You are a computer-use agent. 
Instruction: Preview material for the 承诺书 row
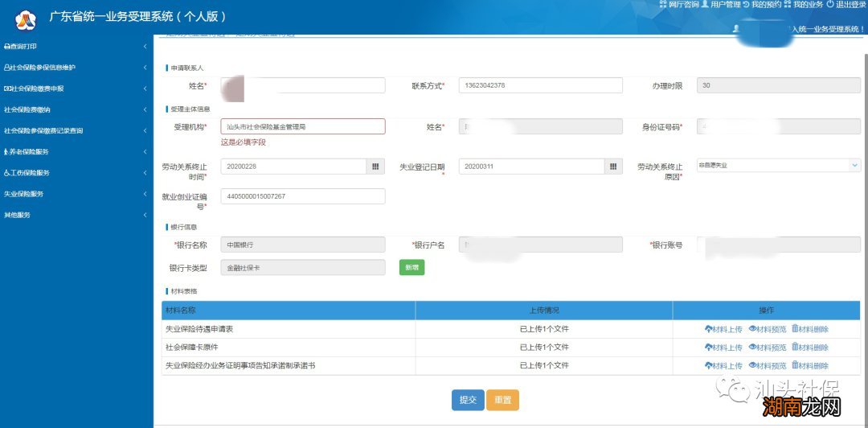click(768, 366)
